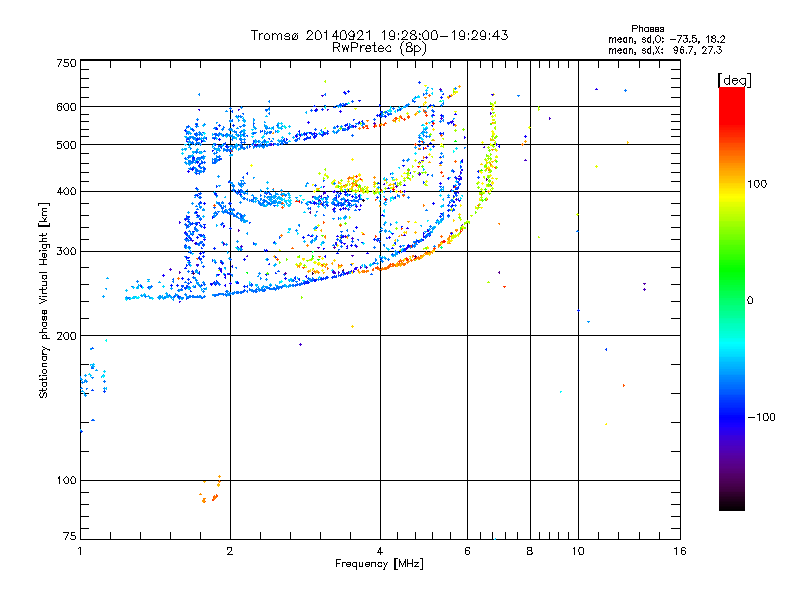Click the x-axis '1' tick label

pyautogui.click(x=80, y=551)
